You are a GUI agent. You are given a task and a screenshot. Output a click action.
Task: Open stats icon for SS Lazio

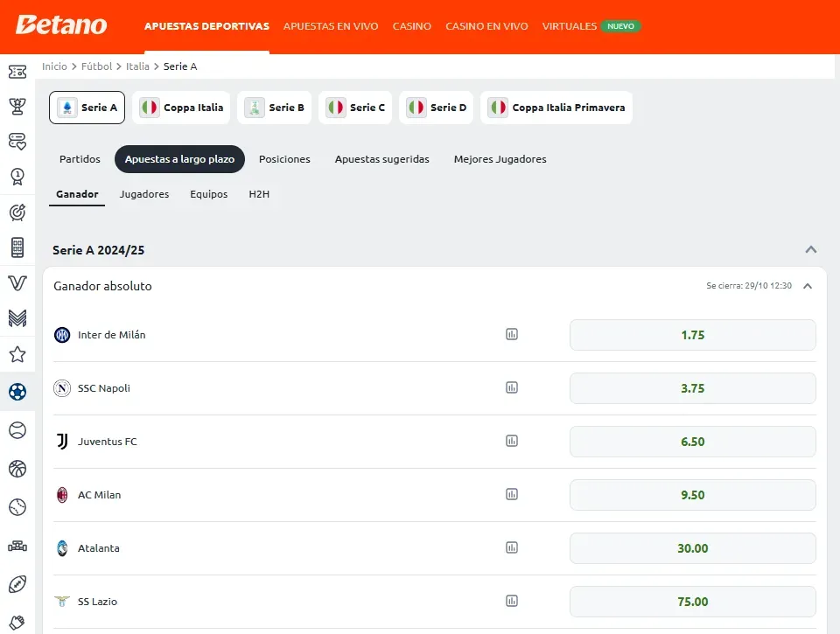[512, 601]
